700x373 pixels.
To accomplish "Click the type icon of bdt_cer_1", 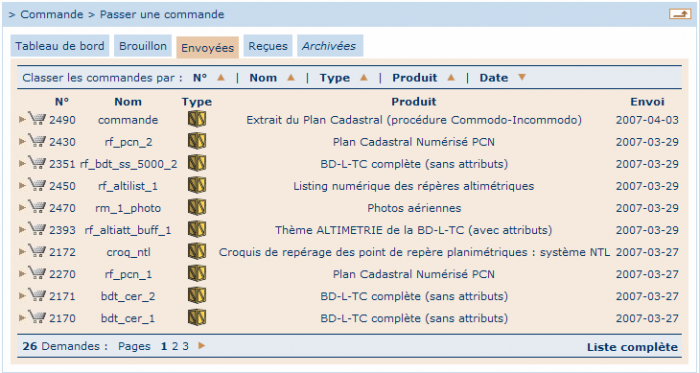I will click(197, 317).
